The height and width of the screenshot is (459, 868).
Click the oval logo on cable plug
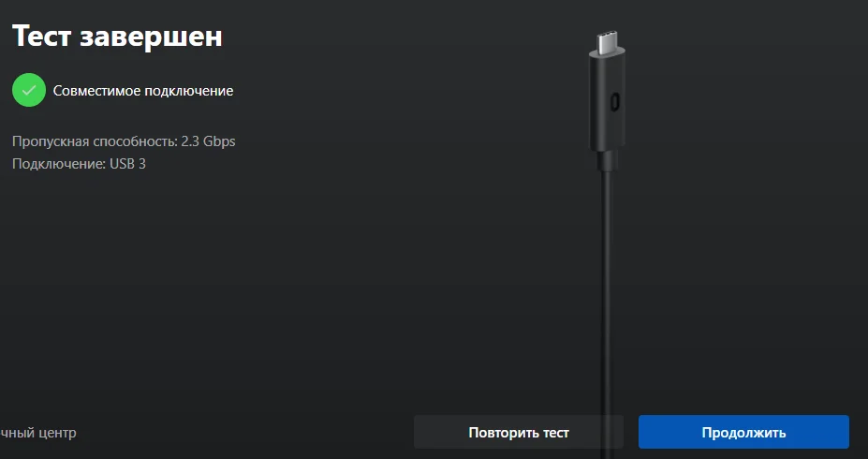pos(615,102)
